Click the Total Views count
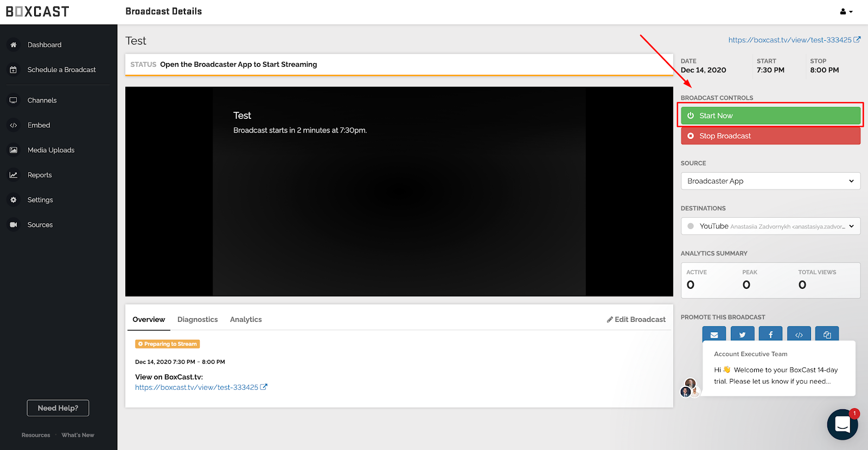This screenshot has width=868, height=450. point(802,285)
